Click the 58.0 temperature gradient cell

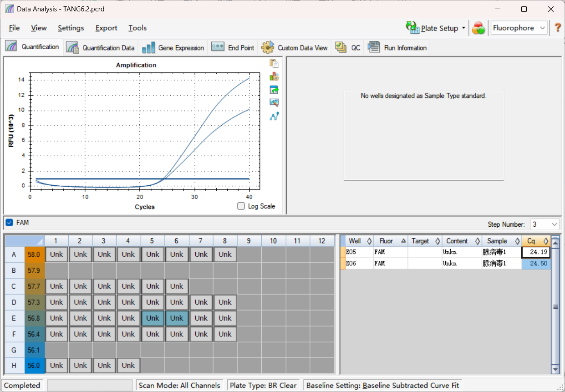35,255
